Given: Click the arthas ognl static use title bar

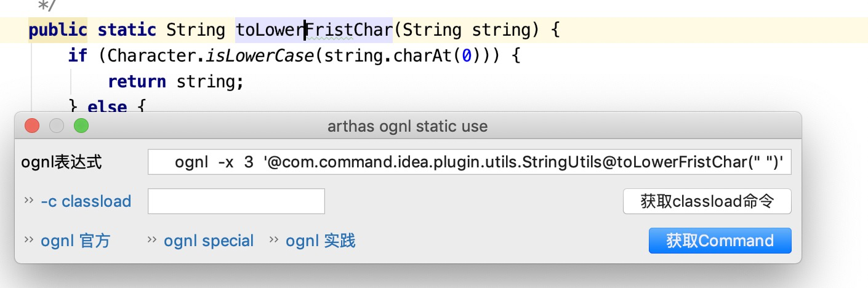Looking at the screenshot, I should coord(408,127).
